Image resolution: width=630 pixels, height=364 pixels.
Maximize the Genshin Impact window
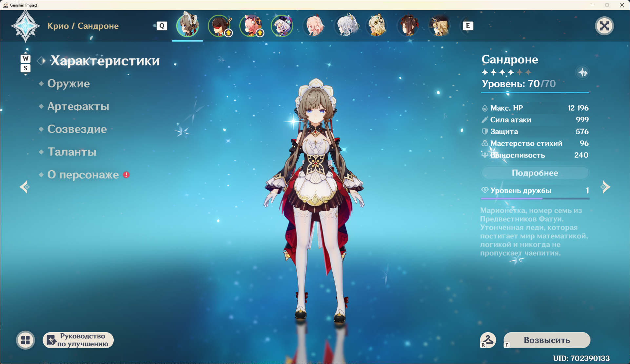pyautogui.click(x=607, y=5)
